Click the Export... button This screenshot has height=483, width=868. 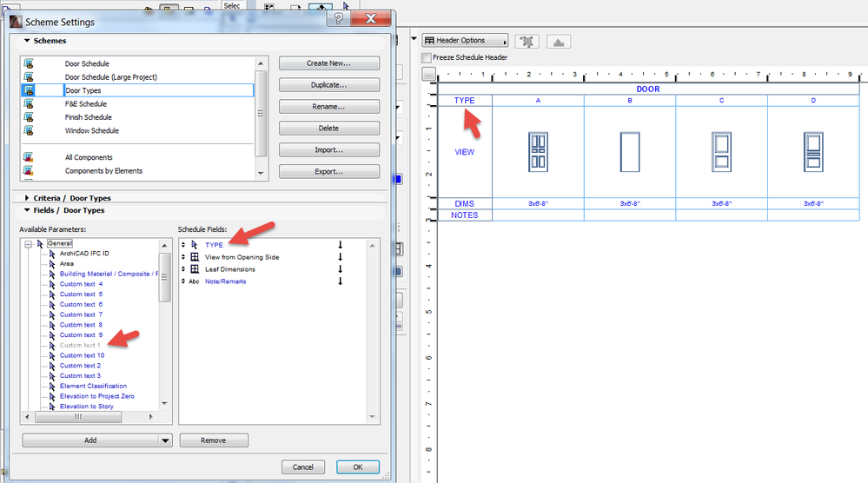(x=328, y=171)
